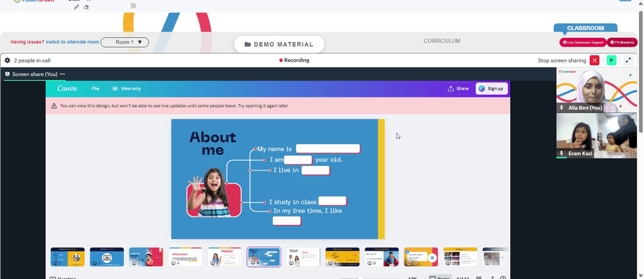The height and width of the screenshot is (279, 644).
Task: Click Eram Kazi microphone icon
Action: (562, 153)
